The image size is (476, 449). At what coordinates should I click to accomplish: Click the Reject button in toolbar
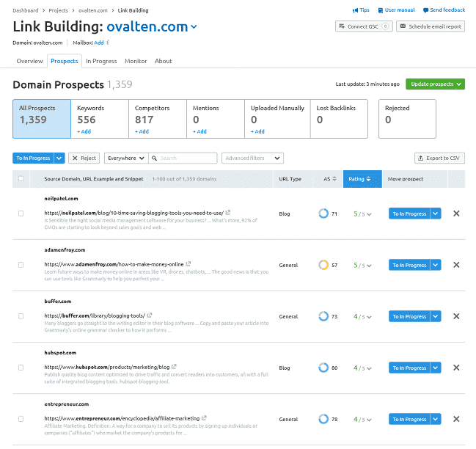point(84,158)
